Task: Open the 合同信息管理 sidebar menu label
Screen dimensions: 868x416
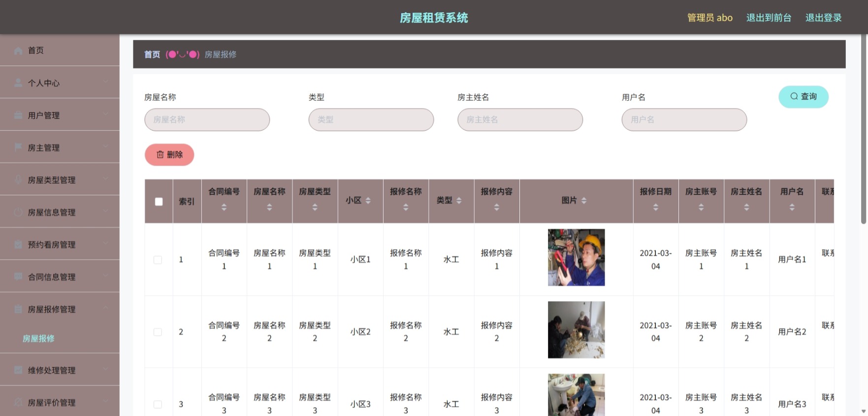Action: pyautogui.click(x=52, y=277)
